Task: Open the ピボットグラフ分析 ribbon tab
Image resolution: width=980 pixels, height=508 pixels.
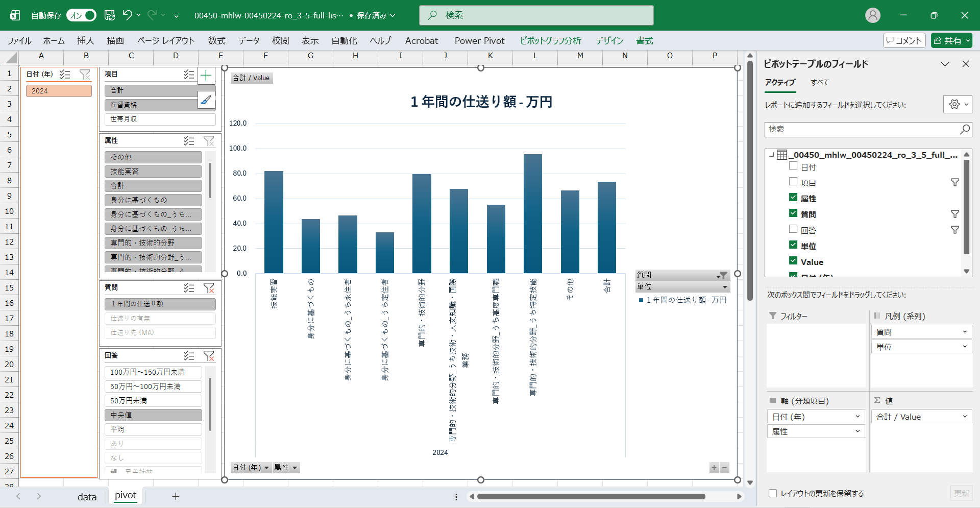Action: [x=550, y=41]
